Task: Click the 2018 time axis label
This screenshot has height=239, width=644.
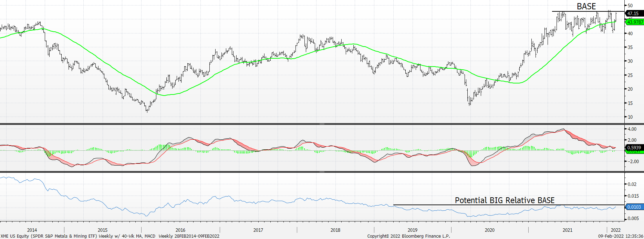Action: pos(335,230)
